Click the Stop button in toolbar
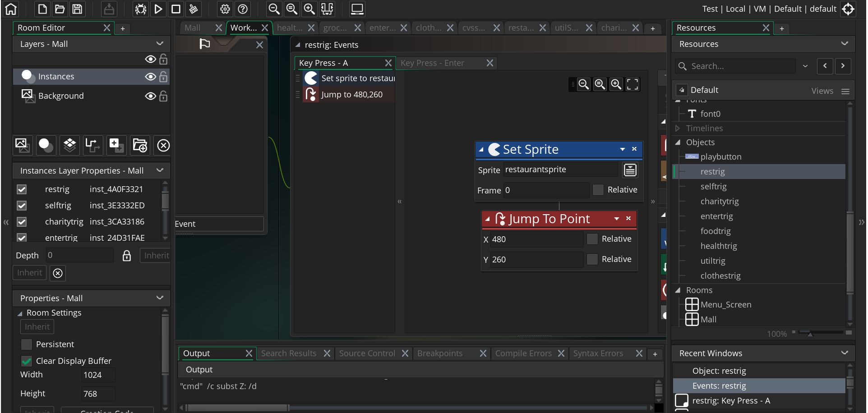This screenshot has height=413, width=868. [x=176, y=9]
